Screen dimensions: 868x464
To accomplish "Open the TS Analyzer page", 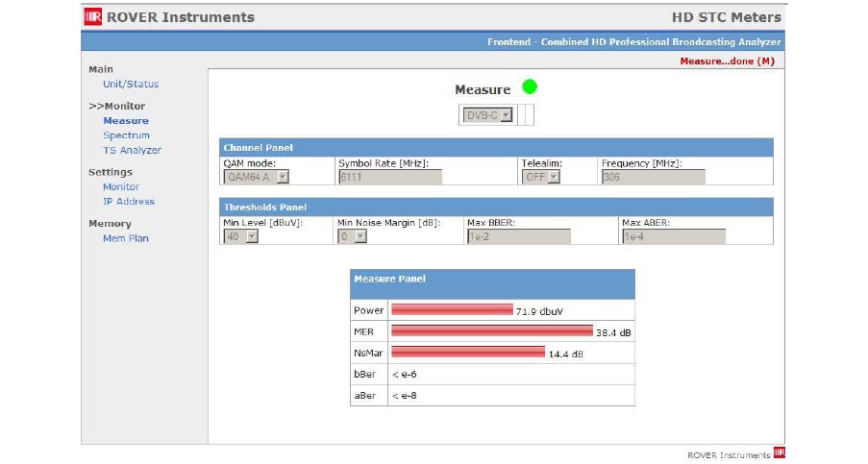I will pyautogui.click(x=132, y=150).
